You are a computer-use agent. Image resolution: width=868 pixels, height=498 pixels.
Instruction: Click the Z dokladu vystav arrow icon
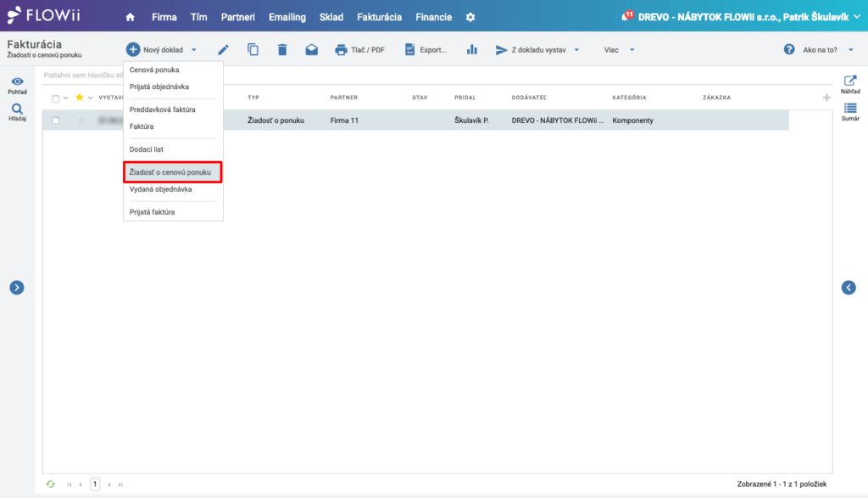tap(502, 50)
